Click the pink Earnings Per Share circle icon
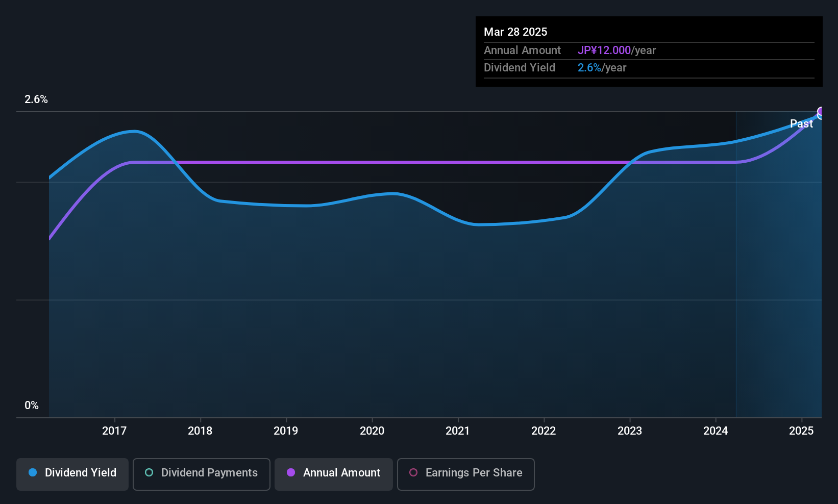 [x=413, y=472]
